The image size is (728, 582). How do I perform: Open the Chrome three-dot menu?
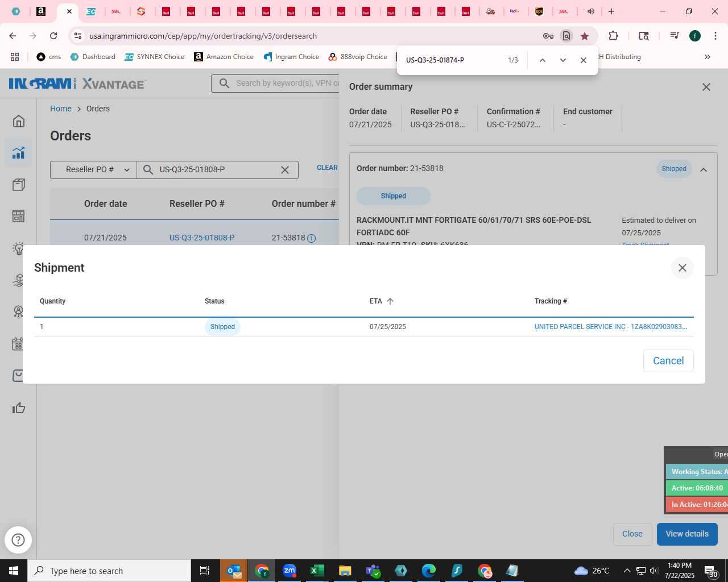pyautogui.click(x=715, y=36)
